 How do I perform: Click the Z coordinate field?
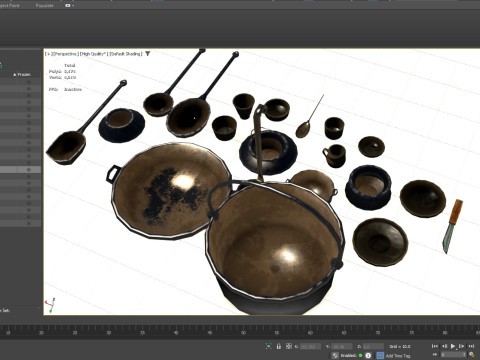coord(373,346)
